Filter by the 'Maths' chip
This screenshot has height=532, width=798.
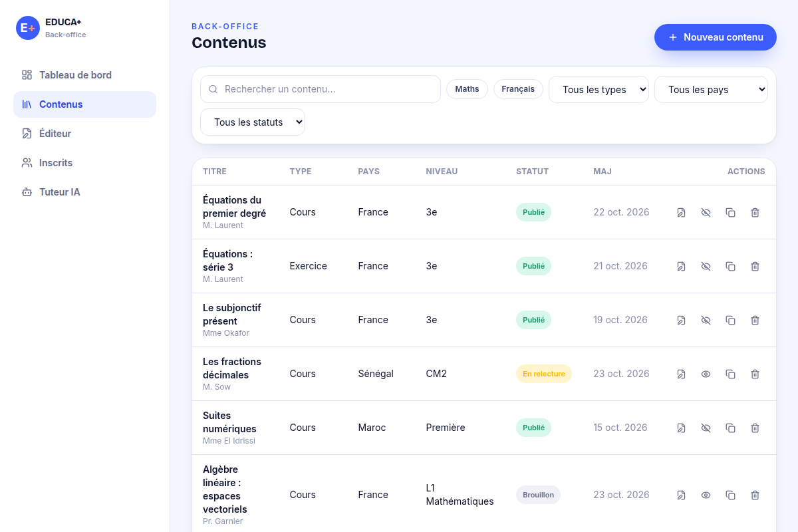click(467, 89)
